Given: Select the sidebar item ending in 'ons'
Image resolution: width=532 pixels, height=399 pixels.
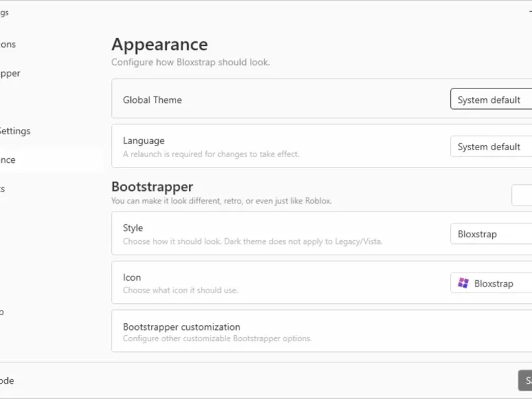Looking at the screenshot, I should [x=8, y=45].
